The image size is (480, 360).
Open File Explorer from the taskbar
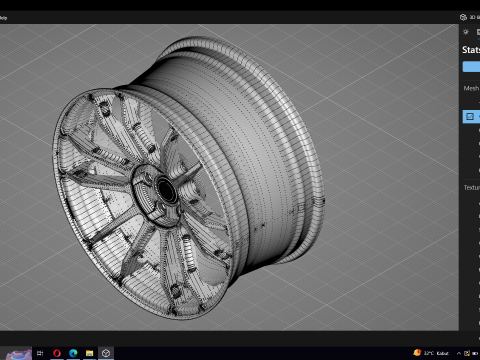pos(89,353)
